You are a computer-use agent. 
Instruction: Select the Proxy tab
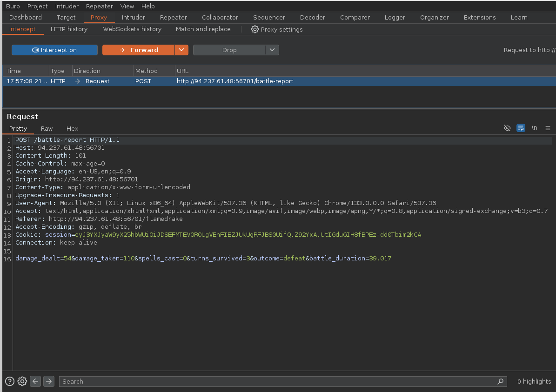(99, 17)
